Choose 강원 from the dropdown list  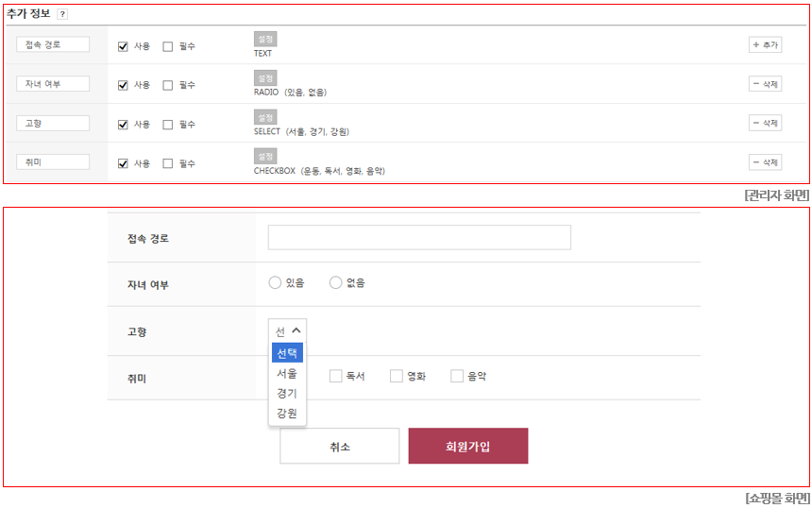pyautogui.click(x=287, y=414)
